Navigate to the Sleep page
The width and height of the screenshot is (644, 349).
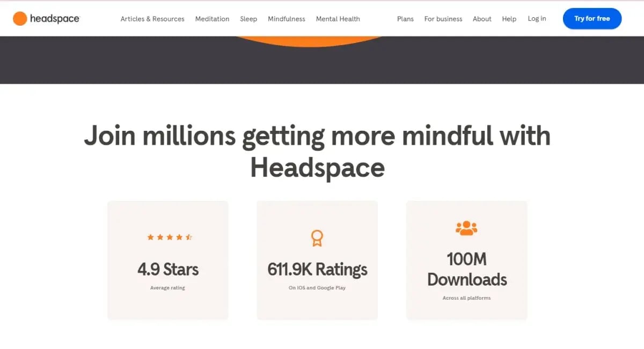click(248, 19)
